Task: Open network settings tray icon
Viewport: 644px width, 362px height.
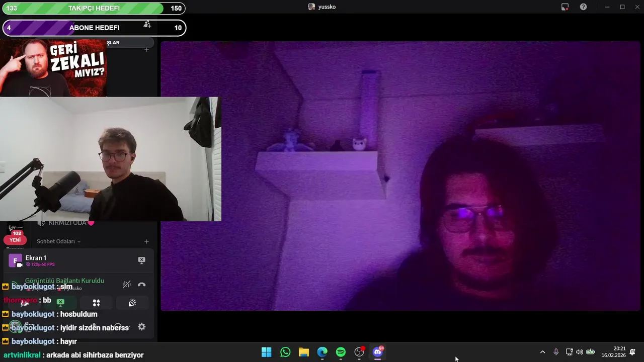Action: point(569,352)
